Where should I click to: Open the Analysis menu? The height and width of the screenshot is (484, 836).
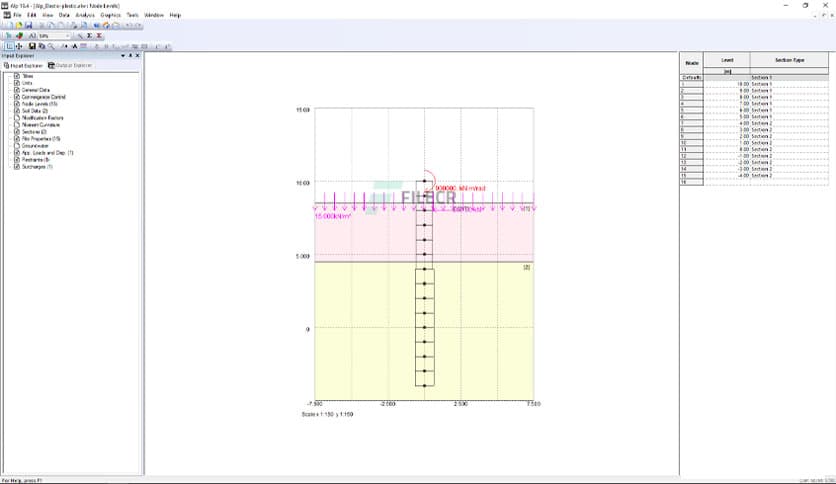pyautogui.click(x=85, y=15)
